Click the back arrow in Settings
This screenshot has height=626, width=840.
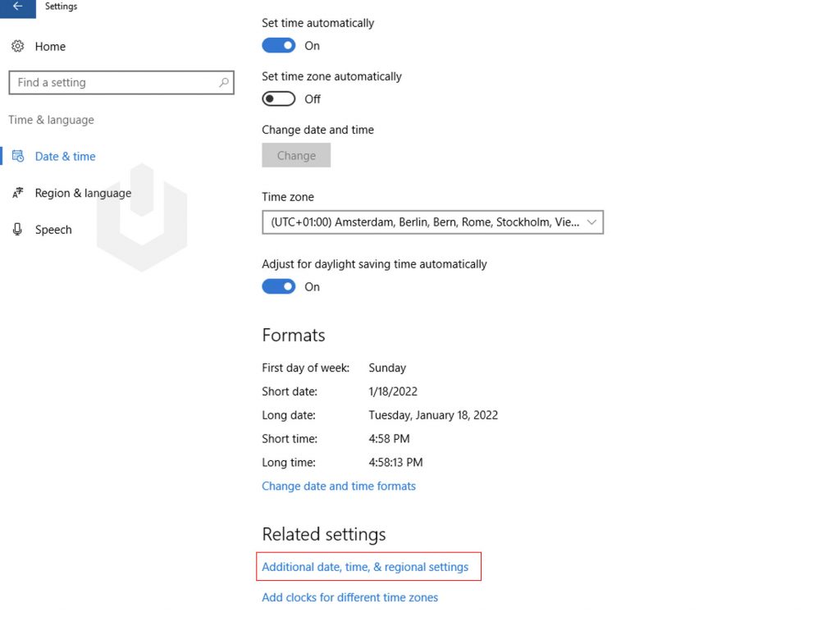point(18,7)
